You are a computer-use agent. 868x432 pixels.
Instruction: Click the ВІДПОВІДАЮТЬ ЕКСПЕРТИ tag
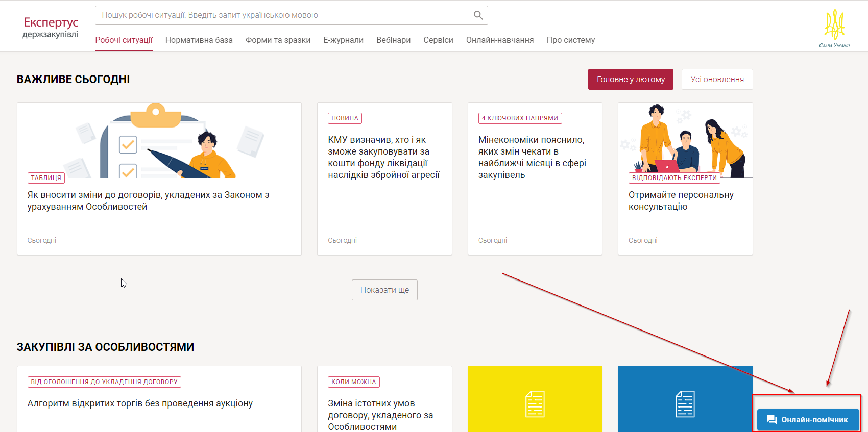click(x=674, y=178)
